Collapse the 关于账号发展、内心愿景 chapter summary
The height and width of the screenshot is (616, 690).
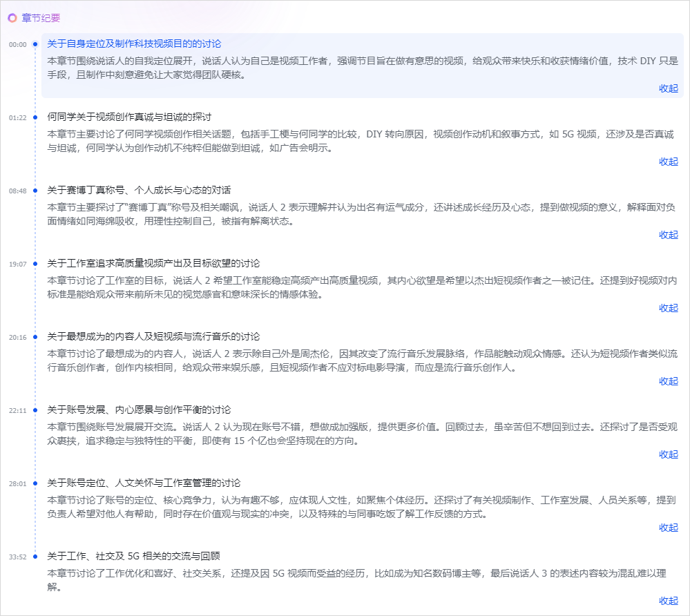click(668, 454)
